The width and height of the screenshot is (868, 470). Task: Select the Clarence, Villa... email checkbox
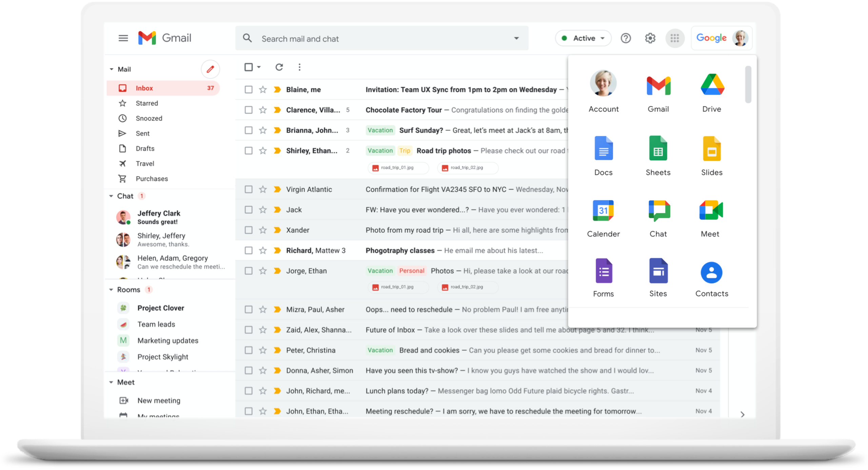click(249, 110)
